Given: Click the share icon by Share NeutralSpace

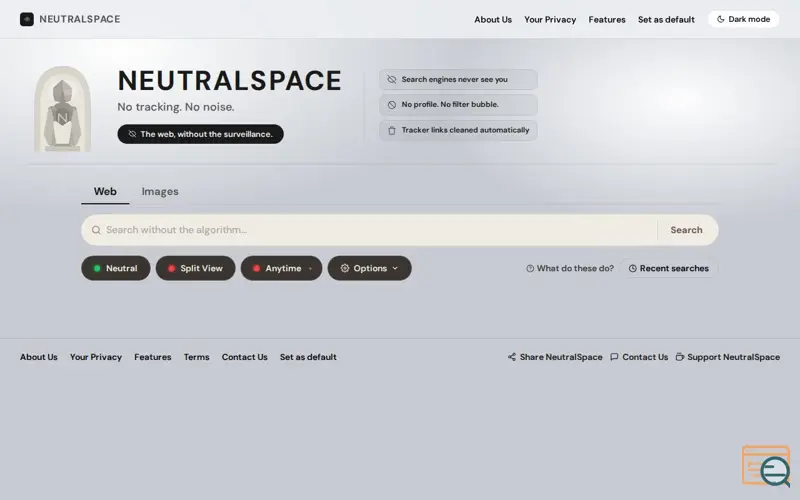Looking at the screenshot, I should click(512, 357).
